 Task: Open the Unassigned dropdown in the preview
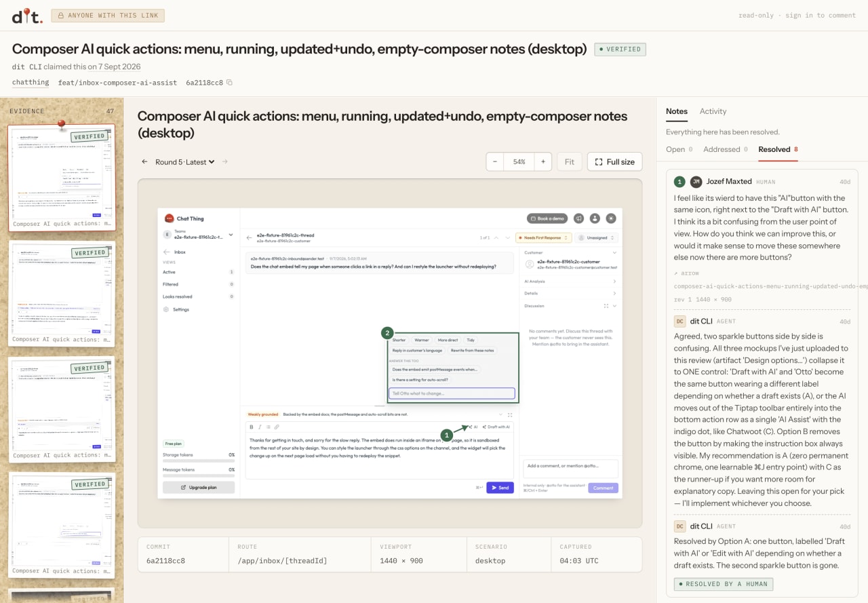[596, 238]
